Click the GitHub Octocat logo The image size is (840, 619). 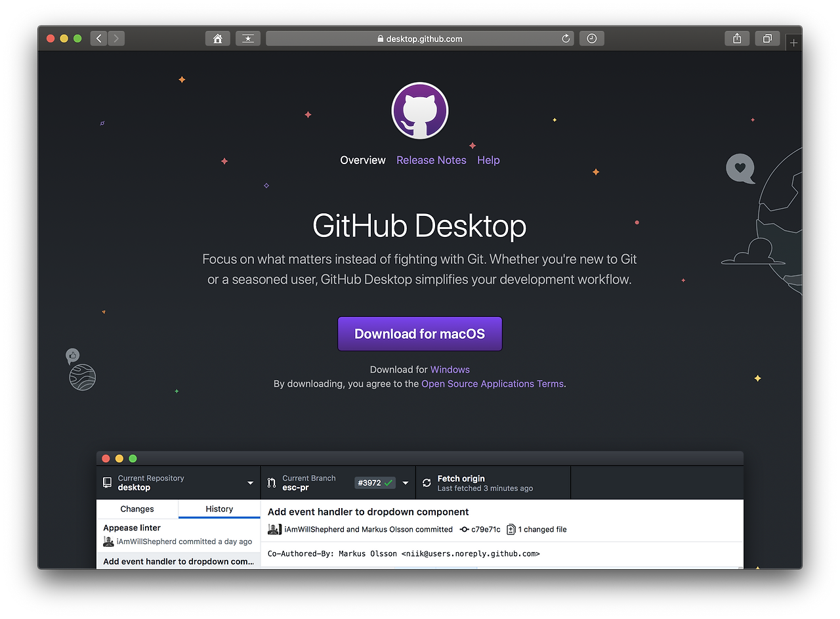420,111
